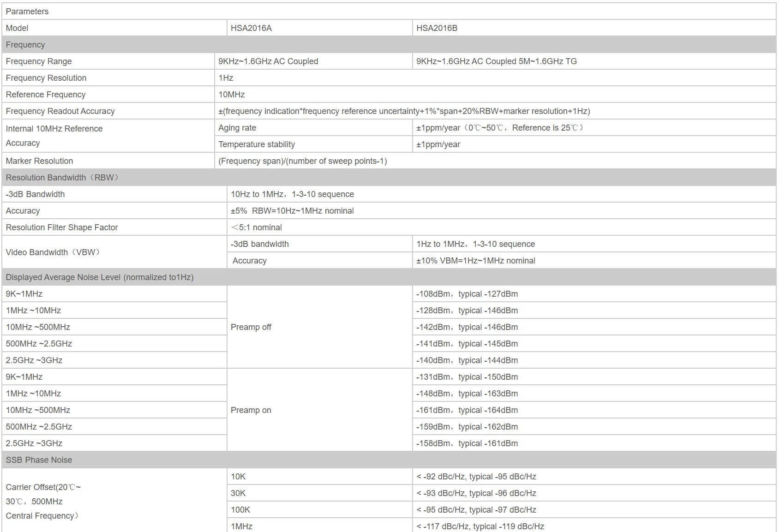Image resolution: width=779 pixels, height=532 pixels.
Task: Select the frequency readout accuracy formula text
Action: pyautogui.click(x=404, y=111)
